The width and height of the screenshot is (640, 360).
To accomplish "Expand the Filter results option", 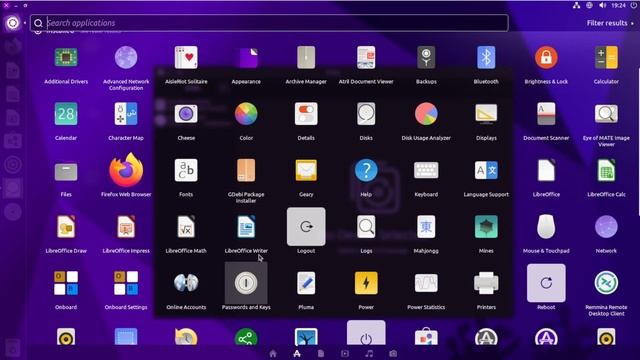I will [610, 23].
